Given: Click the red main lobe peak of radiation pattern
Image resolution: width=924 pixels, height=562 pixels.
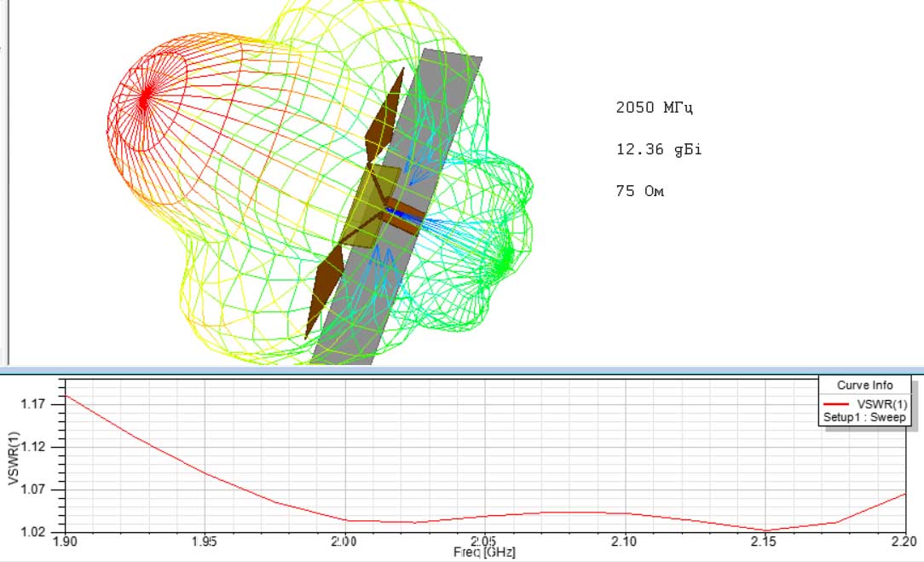Looking at the screenshot, I should (x=145, y=96).
